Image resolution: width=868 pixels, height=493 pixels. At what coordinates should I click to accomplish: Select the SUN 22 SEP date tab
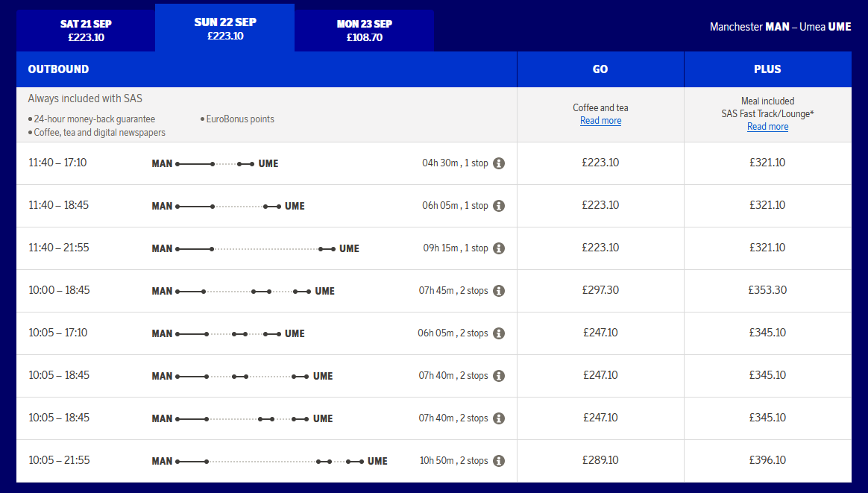pyautogui.click(x=224, y=28)
